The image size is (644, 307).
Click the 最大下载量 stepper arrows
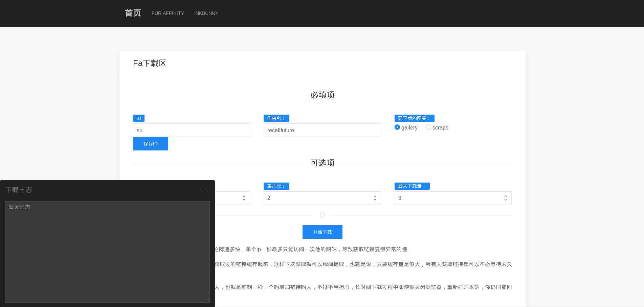coord(506,198)
